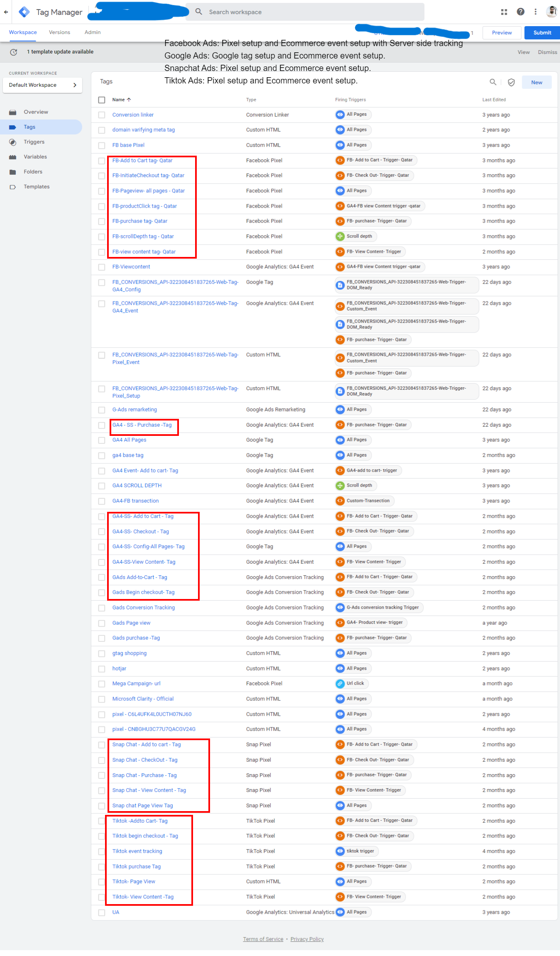Tick the checkbox for Conversion linker tag
This screenshot has width=560, height=956.
[102, 115]
